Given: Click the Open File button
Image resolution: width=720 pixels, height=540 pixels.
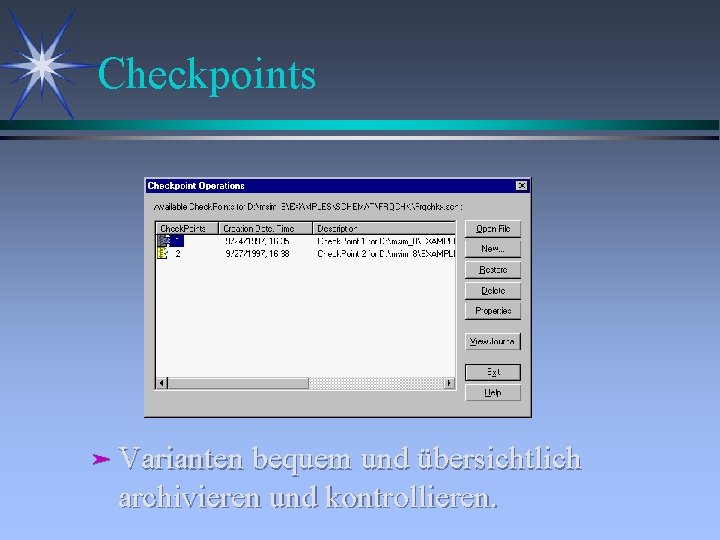Looking at the screenshot, I should coord(493,229).
